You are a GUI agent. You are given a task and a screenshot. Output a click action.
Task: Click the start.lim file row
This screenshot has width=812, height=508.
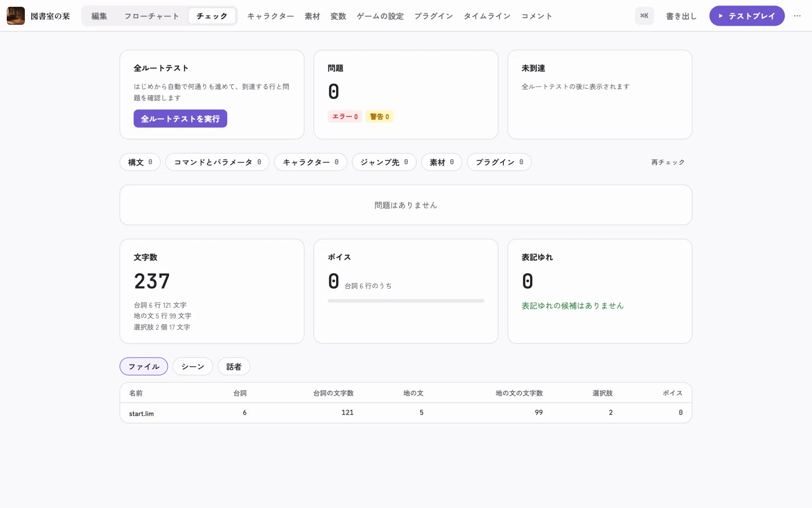point(406,413)
